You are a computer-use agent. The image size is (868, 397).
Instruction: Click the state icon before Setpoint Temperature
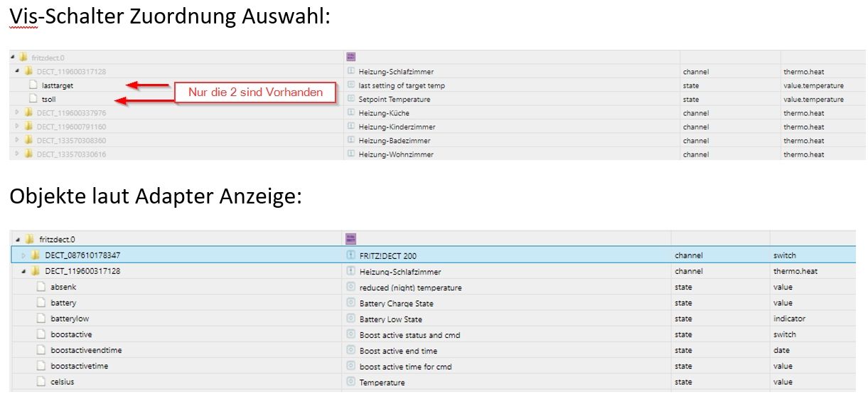(351, 99)
